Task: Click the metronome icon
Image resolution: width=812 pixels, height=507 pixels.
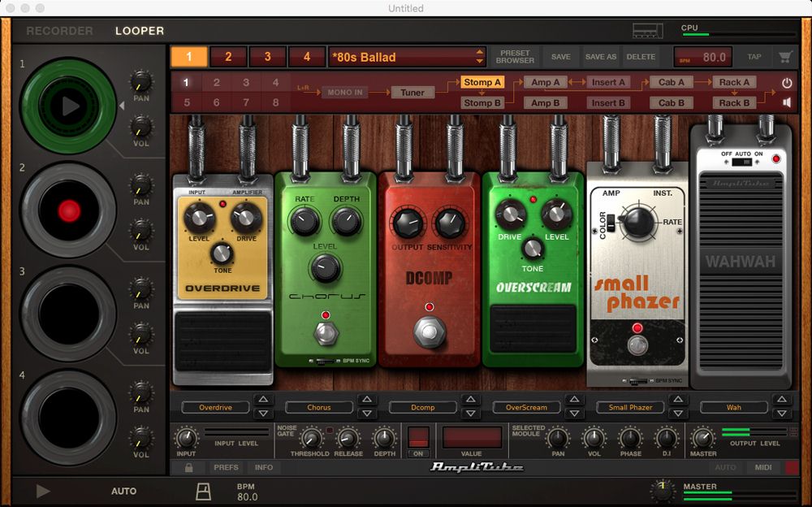Action: (203, 491)
